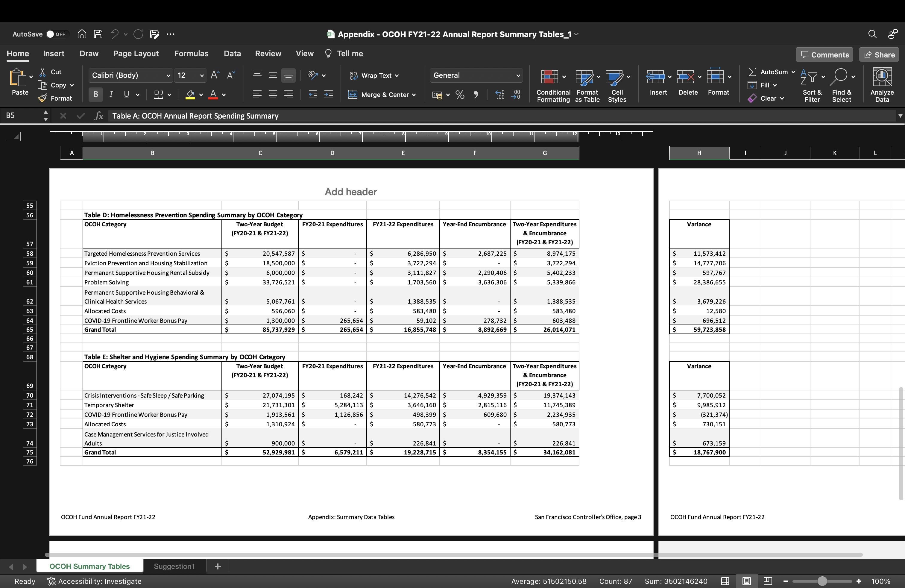Viewport: 905px width, 588px height.
Task: Toggle the Comments pane
Action: tap(824, 54)
